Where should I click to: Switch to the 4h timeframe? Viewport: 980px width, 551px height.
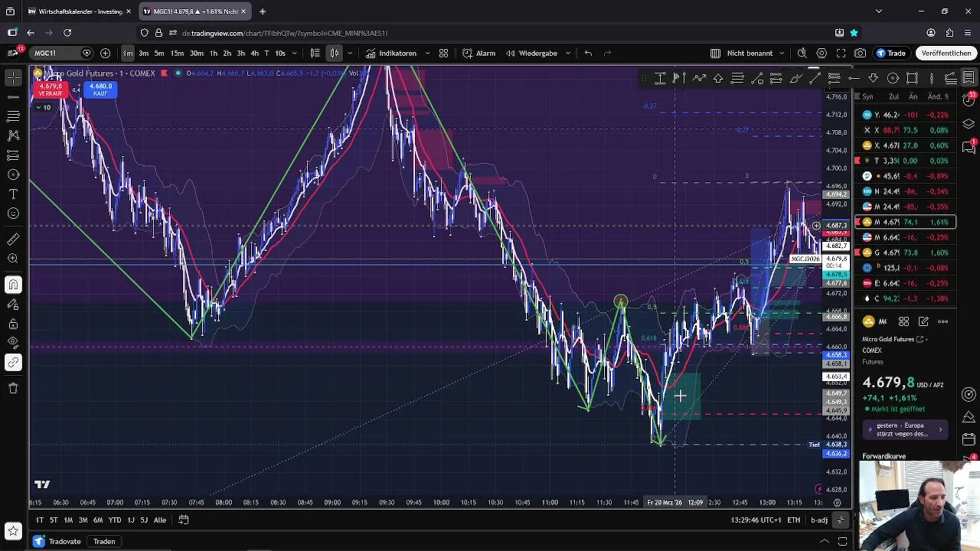tap(254, 53)
